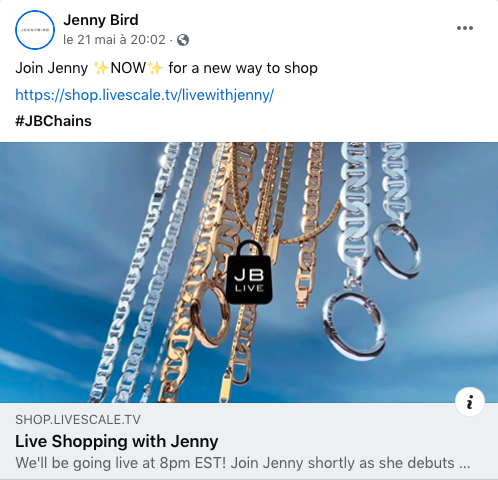498x480 pixels.
Task: Click the word NOW in the post text
Action: [x=128, y=68]
